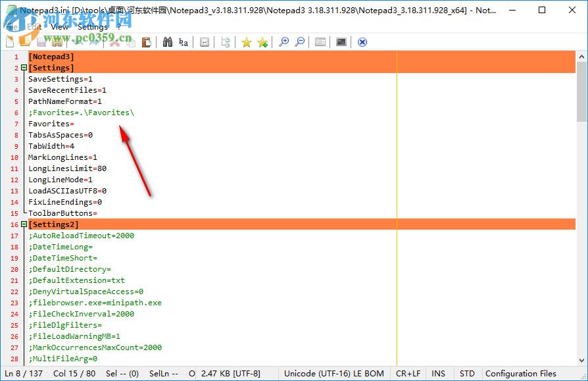Click the Configuration Files scheme field
The image size is (588, 381).
coord(520,374)
